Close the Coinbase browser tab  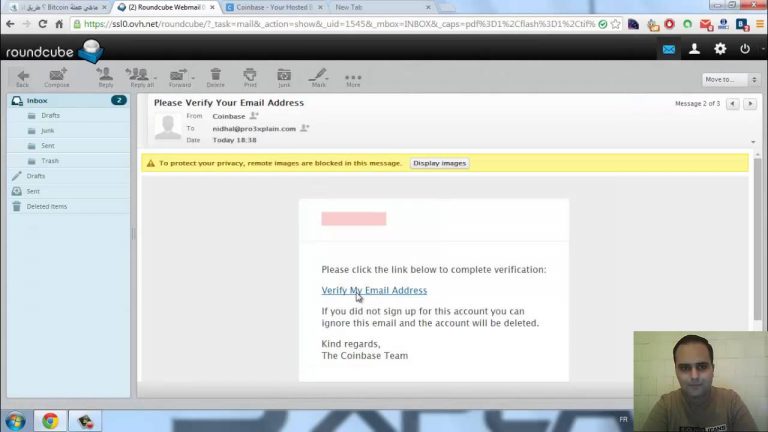tap(320, 7)
